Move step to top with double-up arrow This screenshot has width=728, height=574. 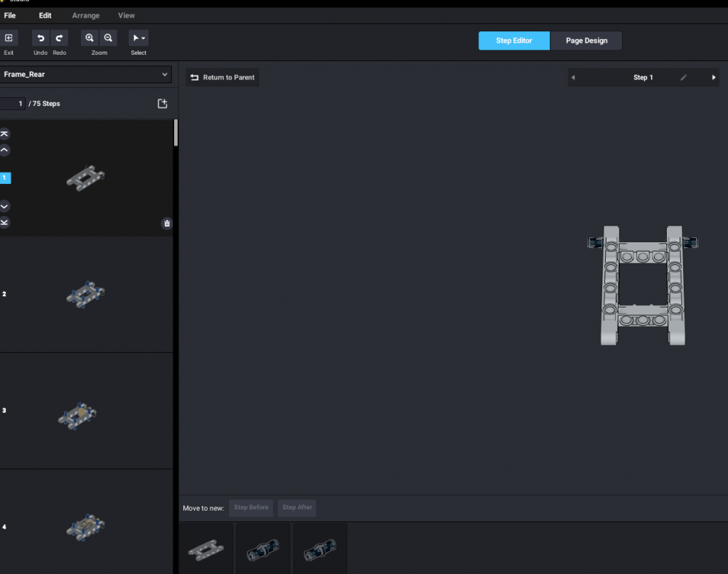pyautogui.click(x=5, y=134)
